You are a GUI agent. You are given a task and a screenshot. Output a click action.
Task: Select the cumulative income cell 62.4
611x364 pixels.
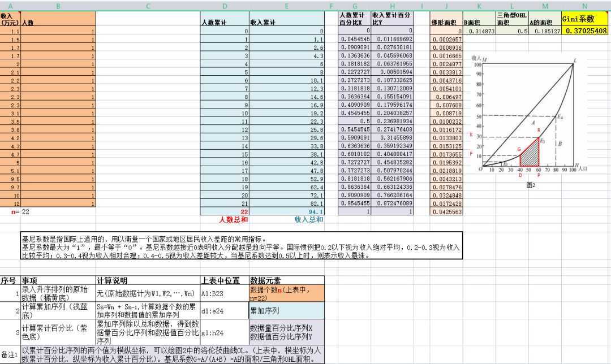click(287, 187)
